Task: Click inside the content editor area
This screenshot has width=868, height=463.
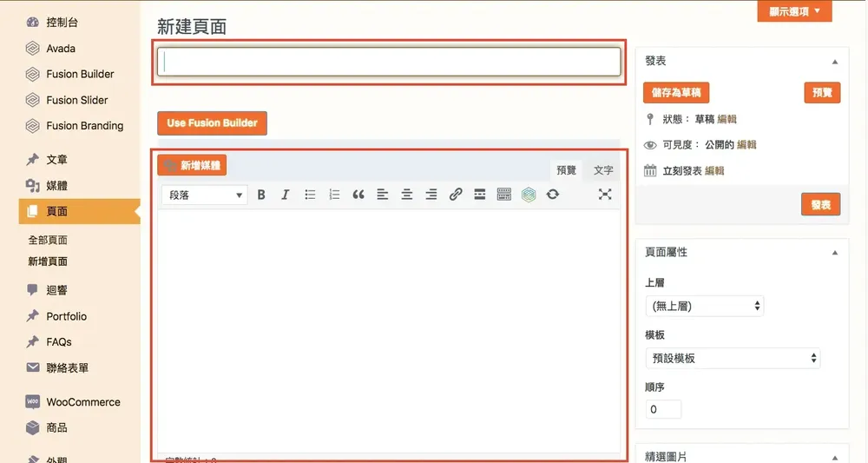Action: [389, 329]
